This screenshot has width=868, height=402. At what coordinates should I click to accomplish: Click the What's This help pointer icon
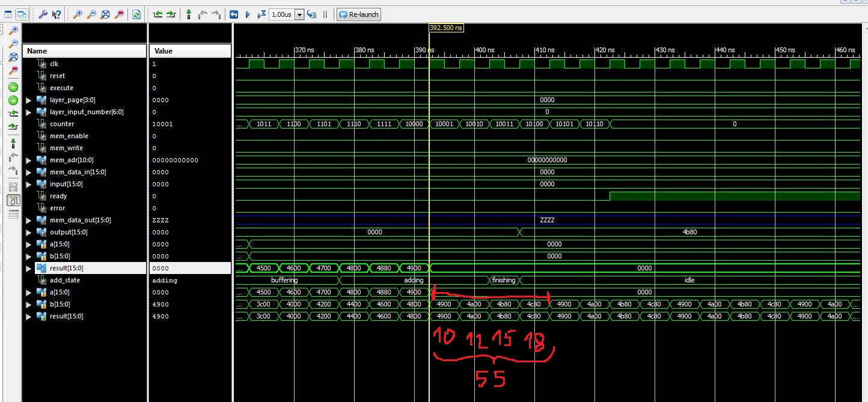tap(56, 14)
